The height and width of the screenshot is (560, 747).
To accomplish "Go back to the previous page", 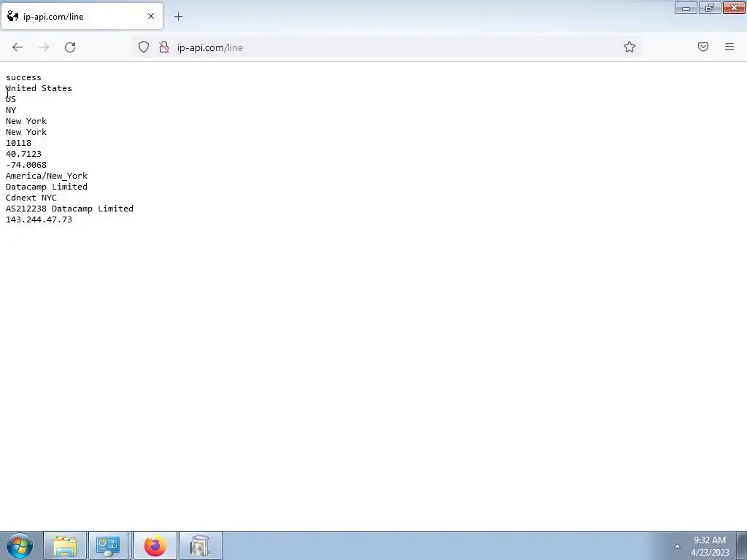I will click(x=18, y=47).
